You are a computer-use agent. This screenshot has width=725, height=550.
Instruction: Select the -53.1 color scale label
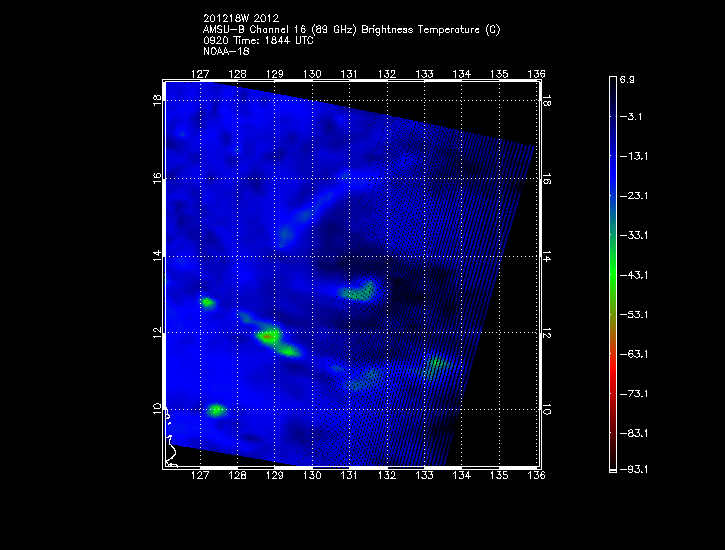633,315
